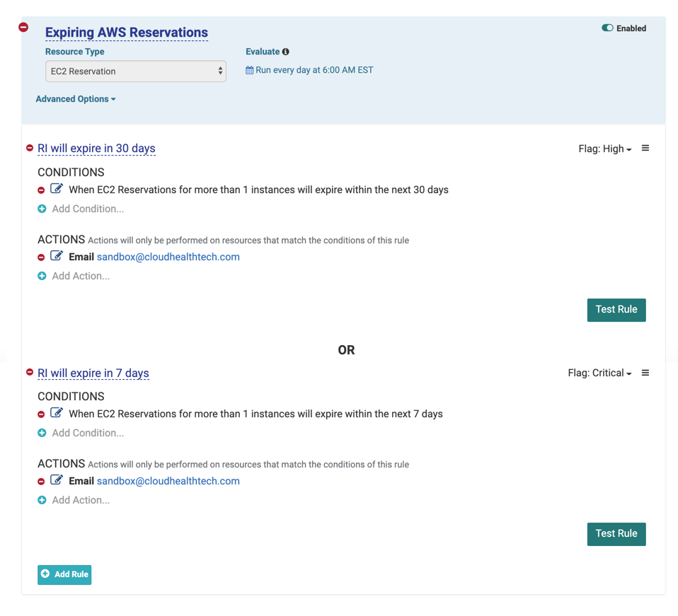Expand Advanced Options

(x=75, y=99)
